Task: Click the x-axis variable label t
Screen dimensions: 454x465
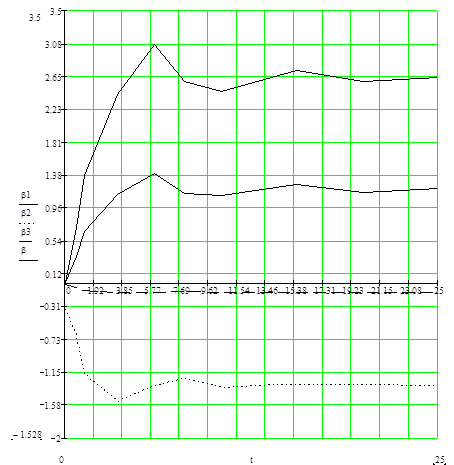Action: pos(251,460)
